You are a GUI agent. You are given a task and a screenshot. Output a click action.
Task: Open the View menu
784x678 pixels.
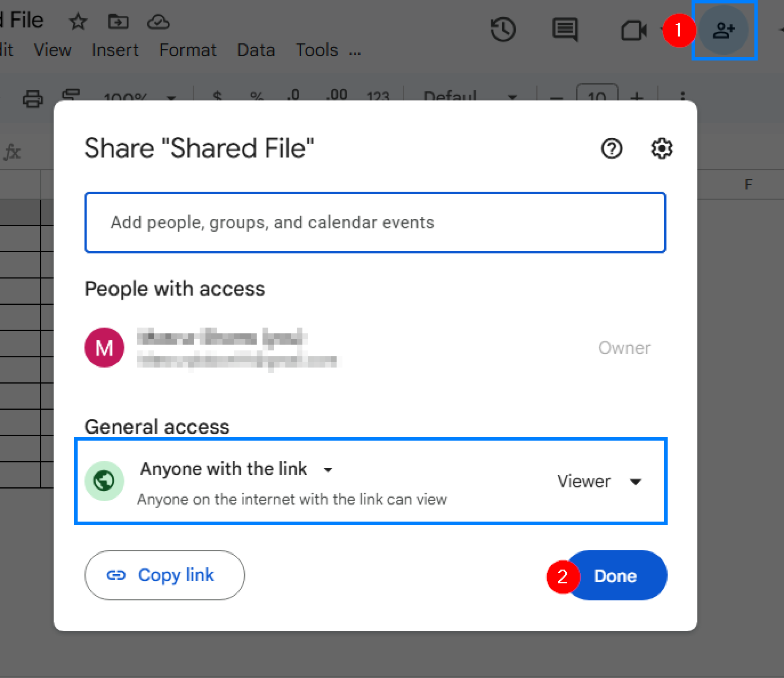pos(53,49)
